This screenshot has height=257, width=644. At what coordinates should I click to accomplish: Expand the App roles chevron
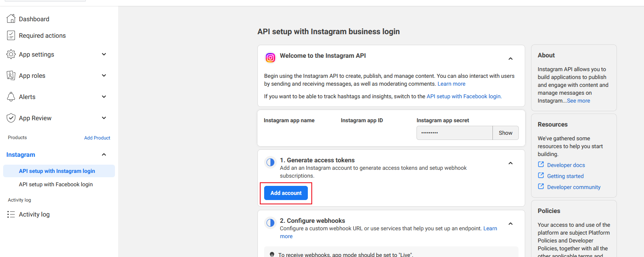[104, 75]
